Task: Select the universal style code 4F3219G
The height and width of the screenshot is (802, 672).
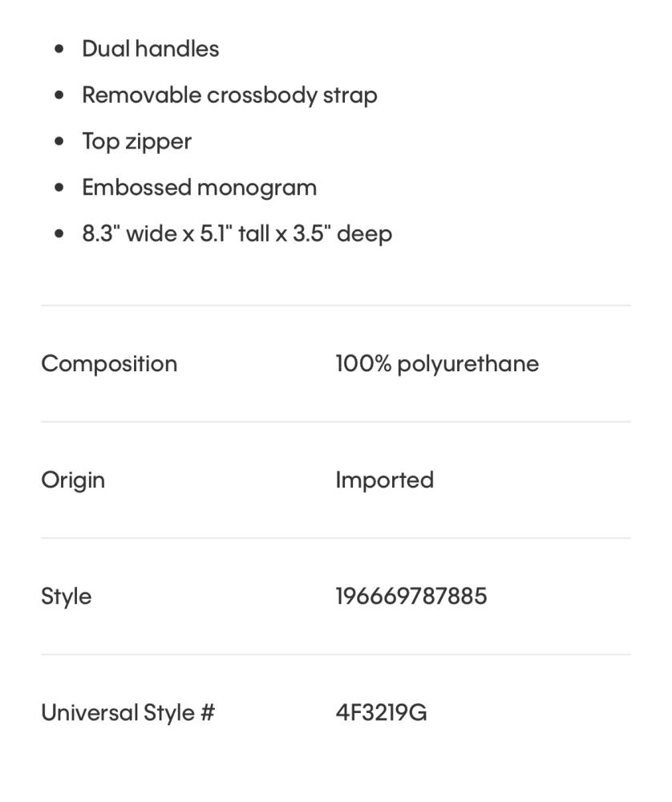Action: [381, 713]
